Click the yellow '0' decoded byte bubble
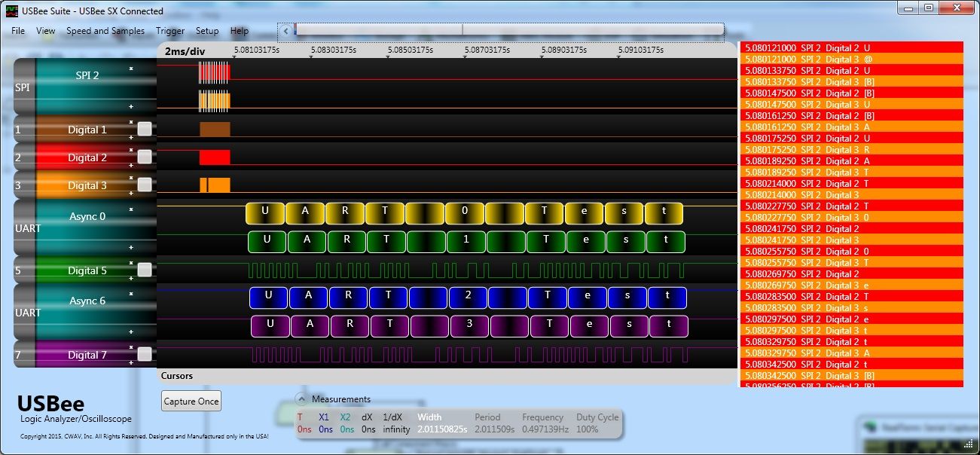 (x=465, y=212)
